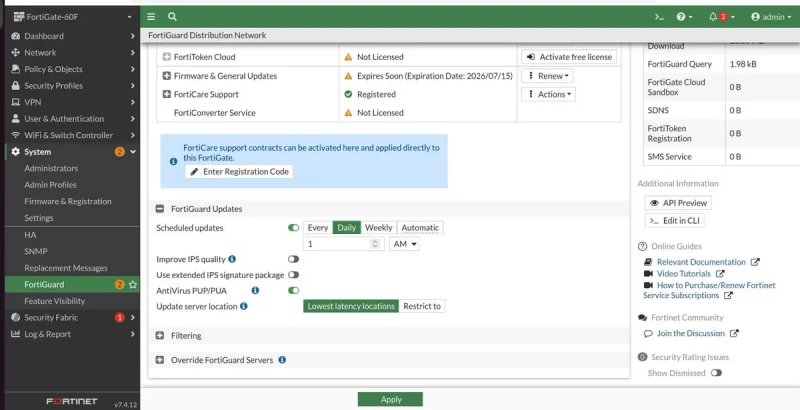Click Update server location info icon

tap(244, 306)
